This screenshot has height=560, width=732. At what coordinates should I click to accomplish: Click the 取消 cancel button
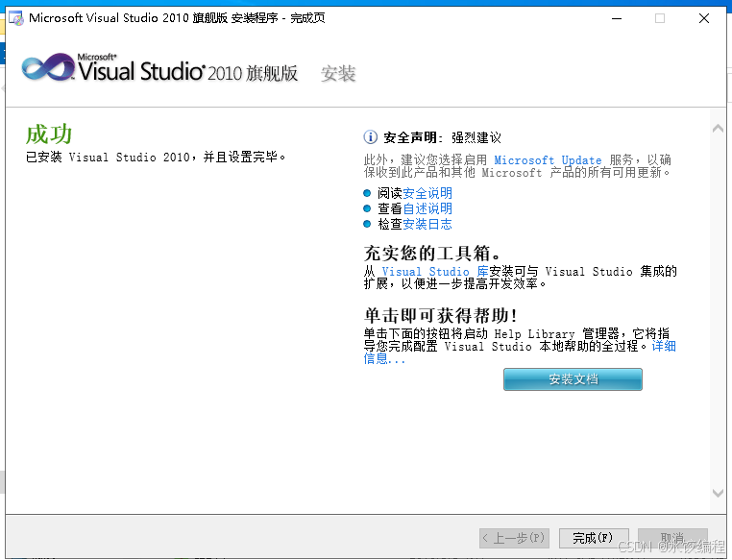[x=672, y=538]
